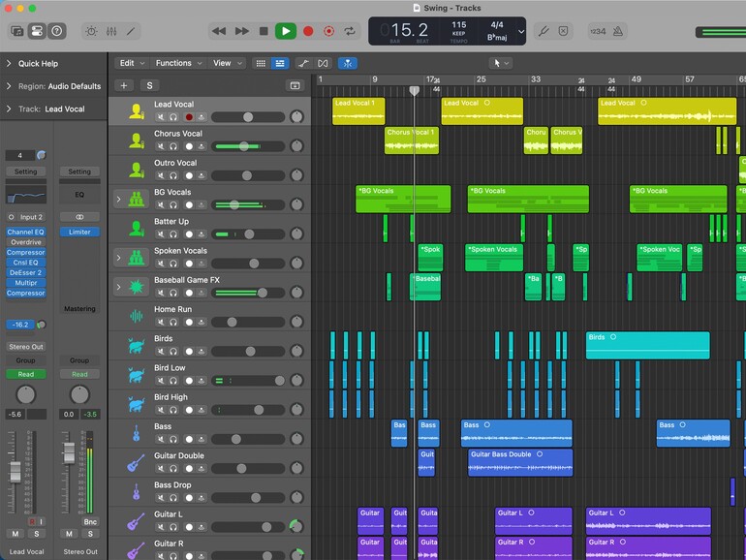Click the Capture Recording button
Image resolution: width=746 pixels, height=560 pixels.
click(x=328, y=31)
